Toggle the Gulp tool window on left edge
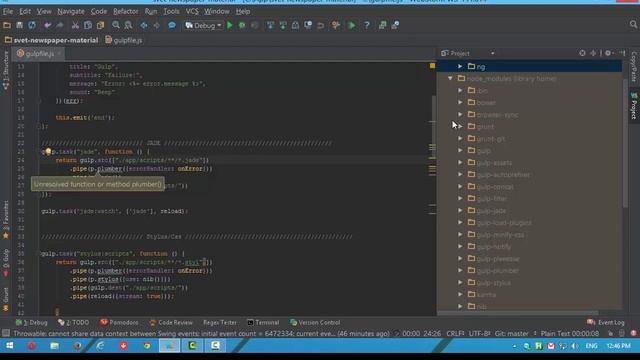 pyautogui.click(x=6, y=263)
